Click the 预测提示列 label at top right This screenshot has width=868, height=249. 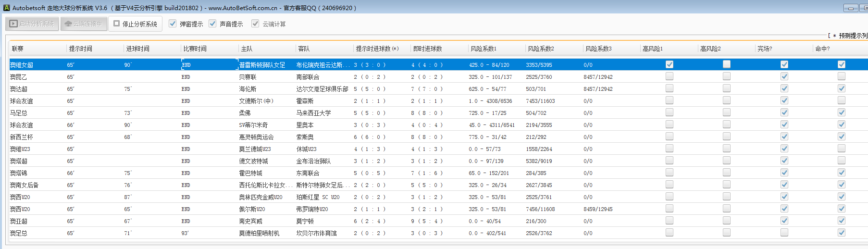click(853, 36)
